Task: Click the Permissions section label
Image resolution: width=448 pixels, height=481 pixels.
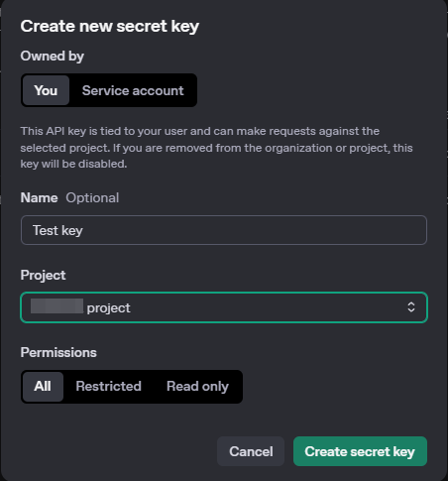Action: tap(58, 352)
